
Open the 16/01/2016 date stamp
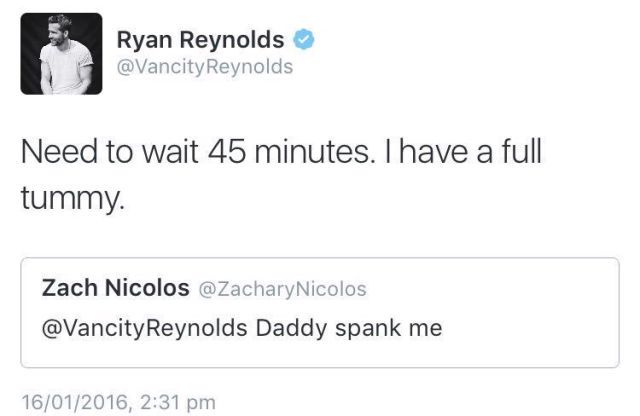(75, 402)
